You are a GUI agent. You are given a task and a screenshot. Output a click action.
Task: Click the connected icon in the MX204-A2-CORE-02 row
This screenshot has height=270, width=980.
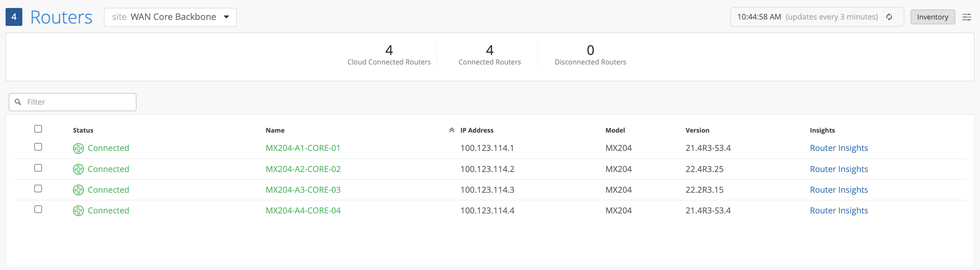pyautogui.click(x=78, y=169)
